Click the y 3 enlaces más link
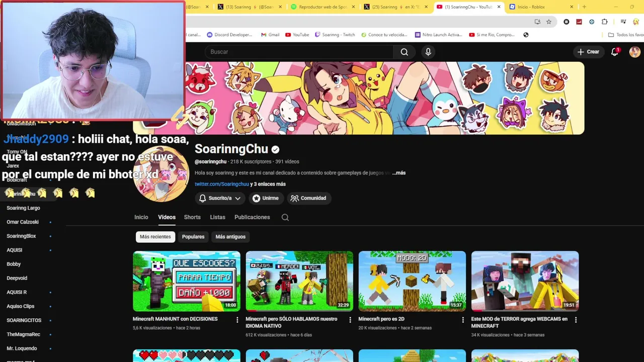This screenshot has height=362, width=644. click(x=268, y=184)
